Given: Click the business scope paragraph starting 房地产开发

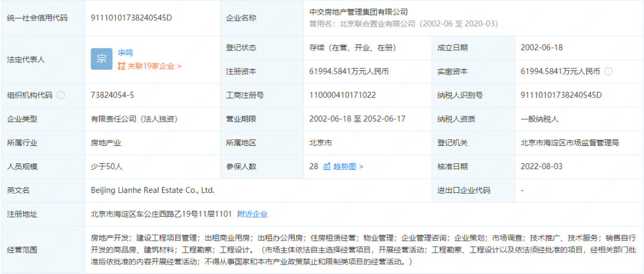Looking at the screenshot, I should pos(364,250).
